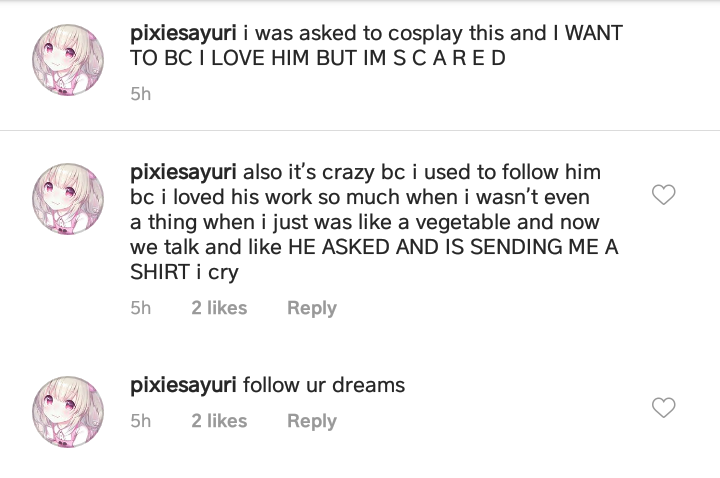Open the pixiesayuri username on the cosplay comment
Screen dimensions: 720x478
pyautogui.click(x=183, y=33)
